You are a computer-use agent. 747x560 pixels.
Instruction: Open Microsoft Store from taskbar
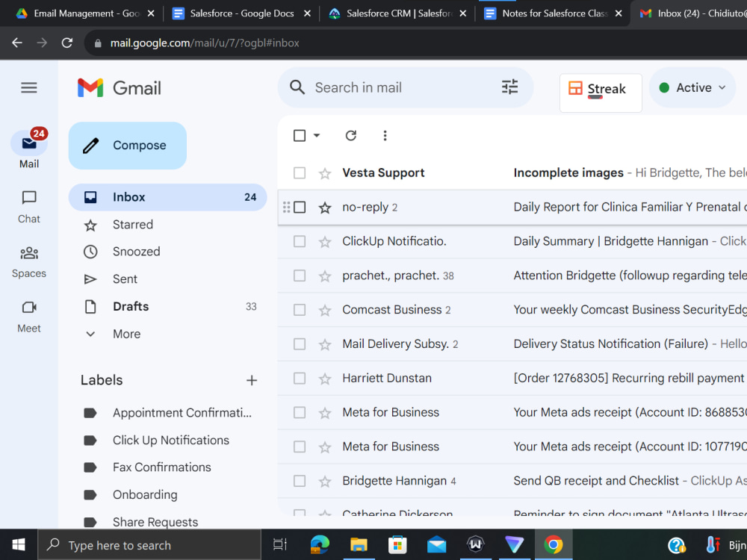point(397,545)
